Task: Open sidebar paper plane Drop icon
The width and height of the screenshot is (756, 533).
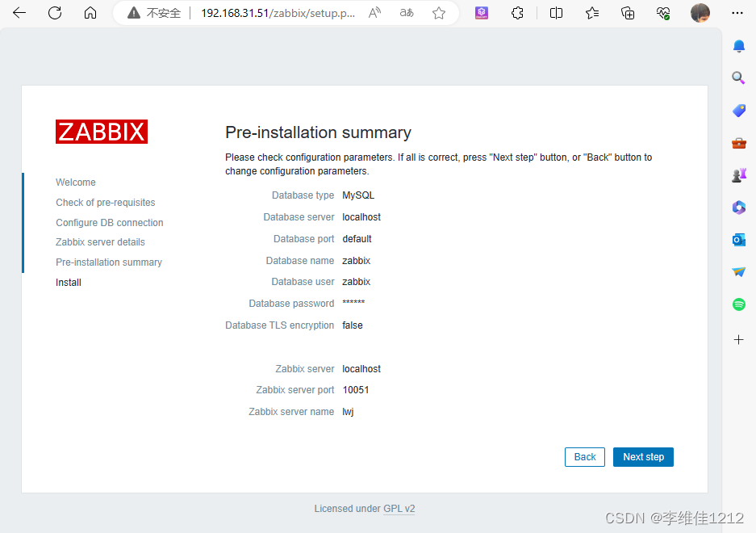Action: click(x=738, y=272)
